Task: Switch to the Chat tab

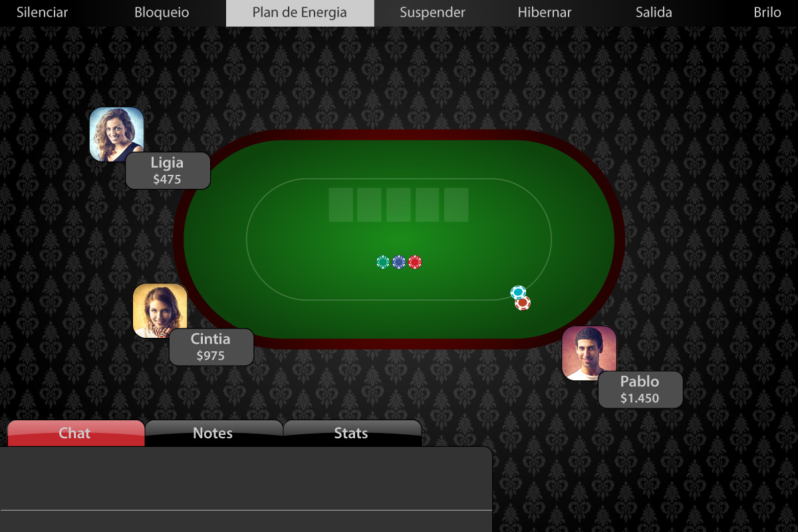Action: point(76,433)
